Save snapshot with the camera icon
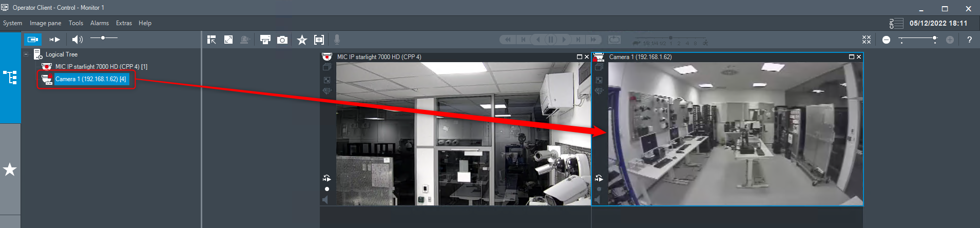This screenshot has height=228, width=980. (x=282, y=40)
